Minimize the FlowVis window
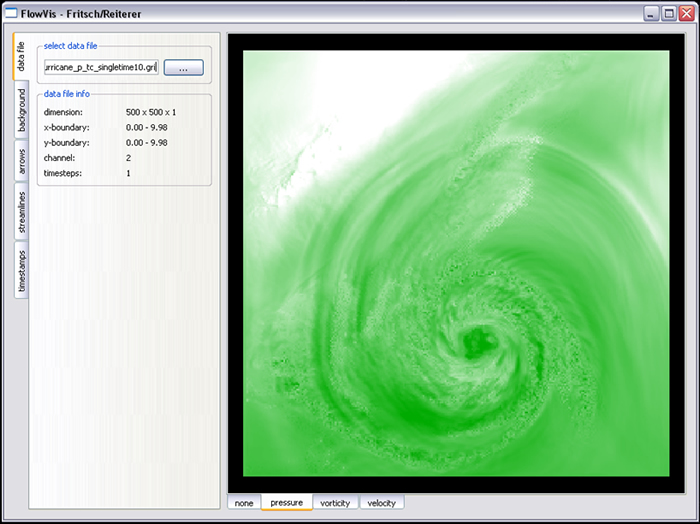Screen dimensions: 700x524 pos(651,14)
